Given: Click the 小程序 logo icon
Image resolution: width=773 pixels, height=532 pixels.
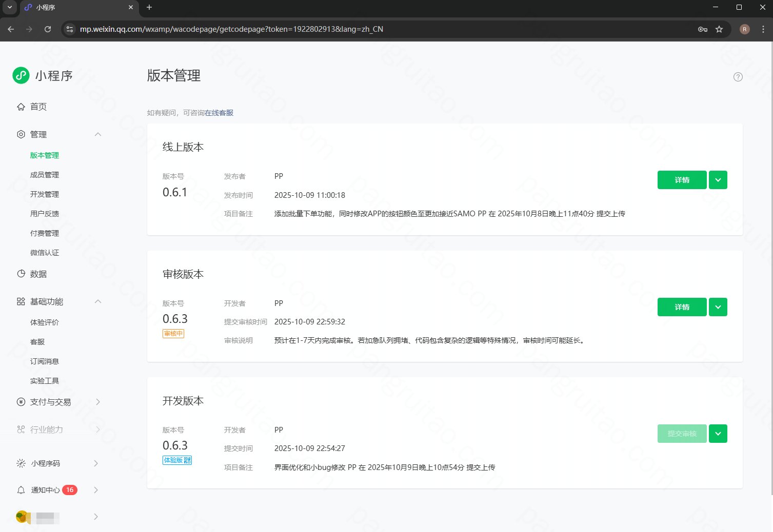Looking at the screenshot, I should click(21, 75).
